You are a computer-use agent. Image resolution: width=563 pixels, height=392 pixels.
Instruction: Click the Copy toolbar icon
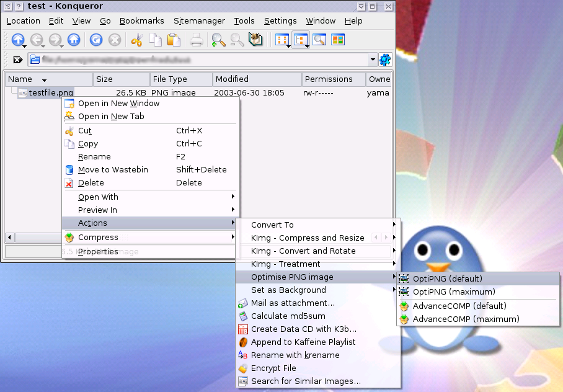point(156,40)
